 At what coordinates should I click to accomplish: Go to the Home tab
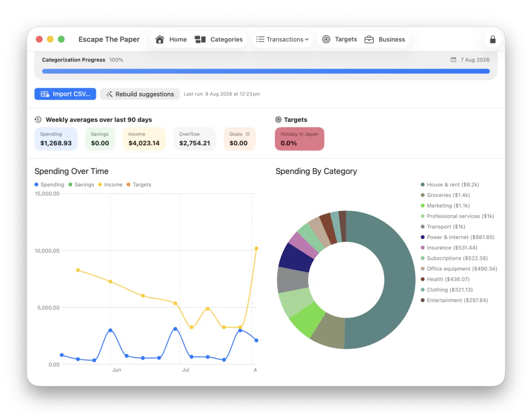point(171,39)
